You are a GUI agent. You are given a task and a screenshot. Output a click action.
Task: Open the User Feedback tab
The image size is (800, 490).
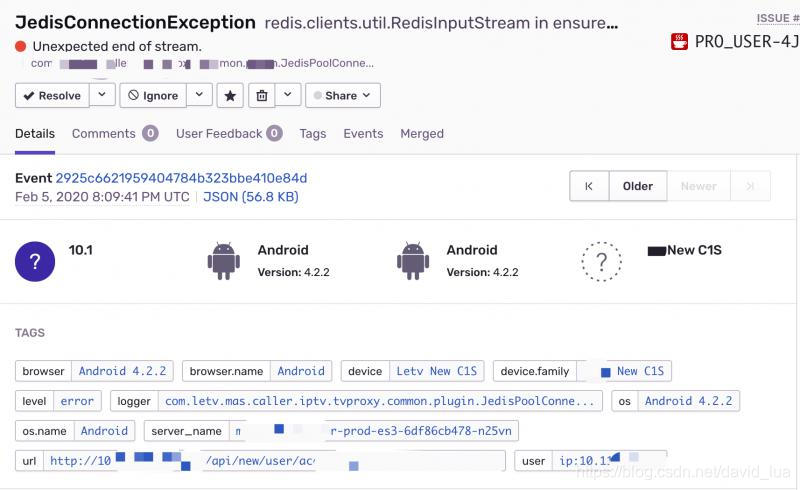229,134
